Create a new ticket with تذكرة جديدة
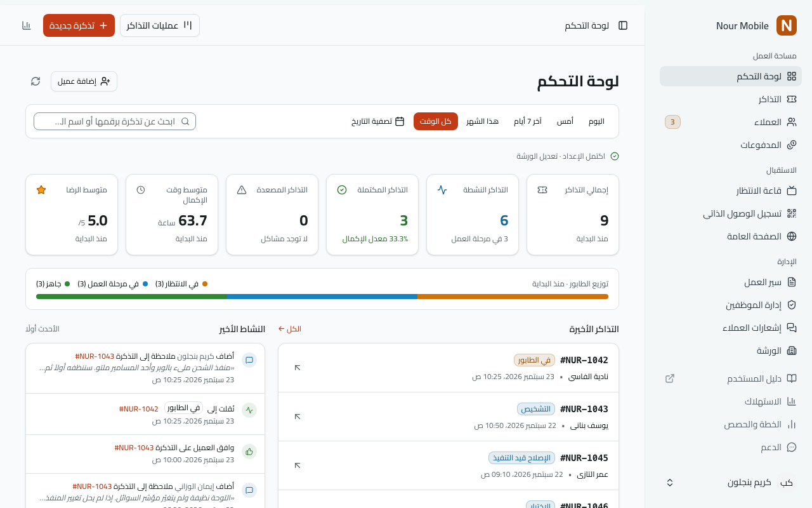The width and height of the screenshot is (812, 508). point(79,25)
